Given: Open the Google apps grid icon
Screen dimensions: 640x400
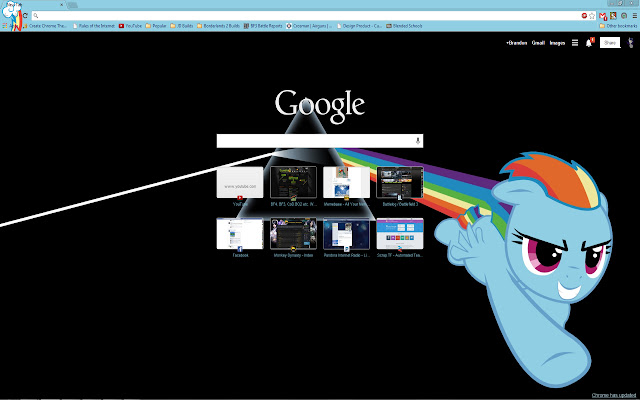Looking at the screenshot, I should (x=575, y=43).
